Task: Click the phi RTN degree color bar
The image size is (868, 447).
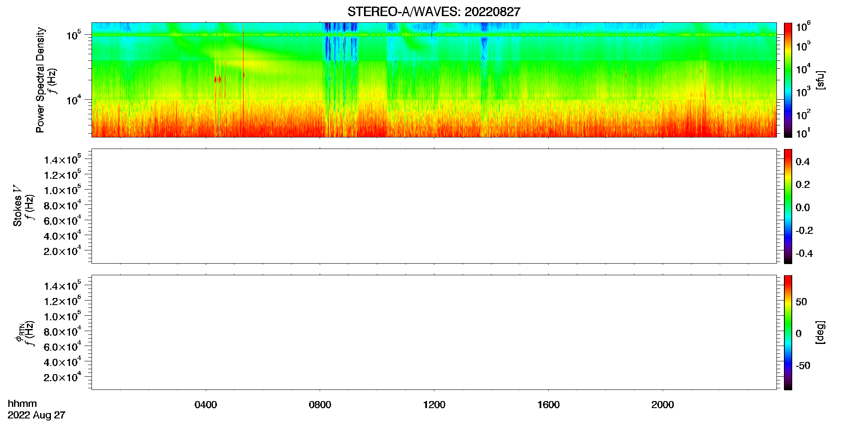Action: tap(788, 332)
